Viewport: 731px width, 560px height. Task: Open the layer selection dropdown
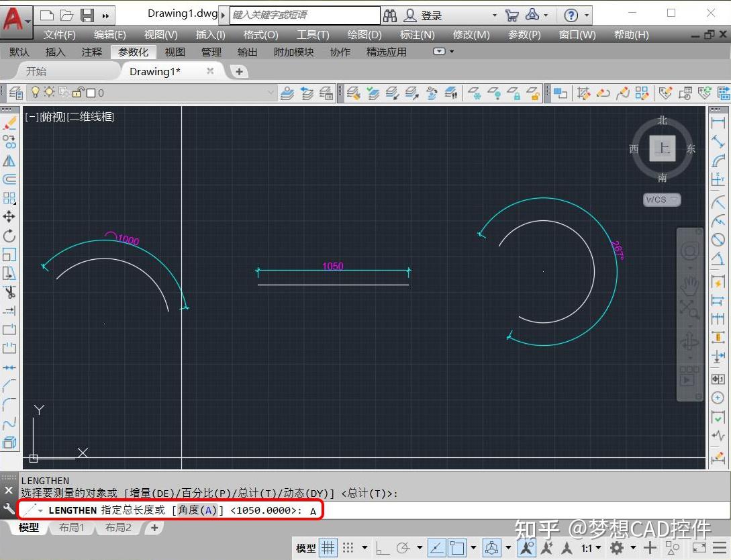tap(269, 93)
